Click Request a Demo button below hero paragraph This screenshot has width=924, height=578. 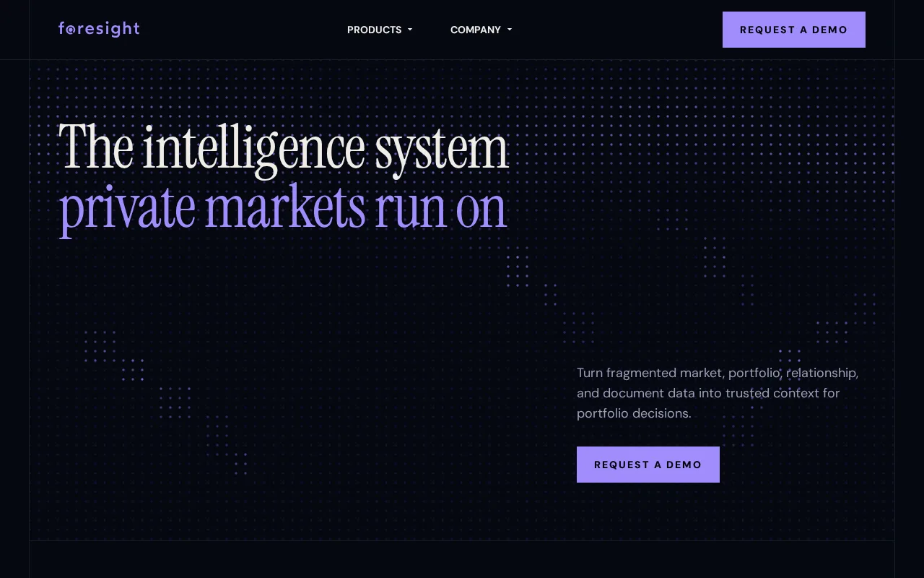tap(648, 465)
